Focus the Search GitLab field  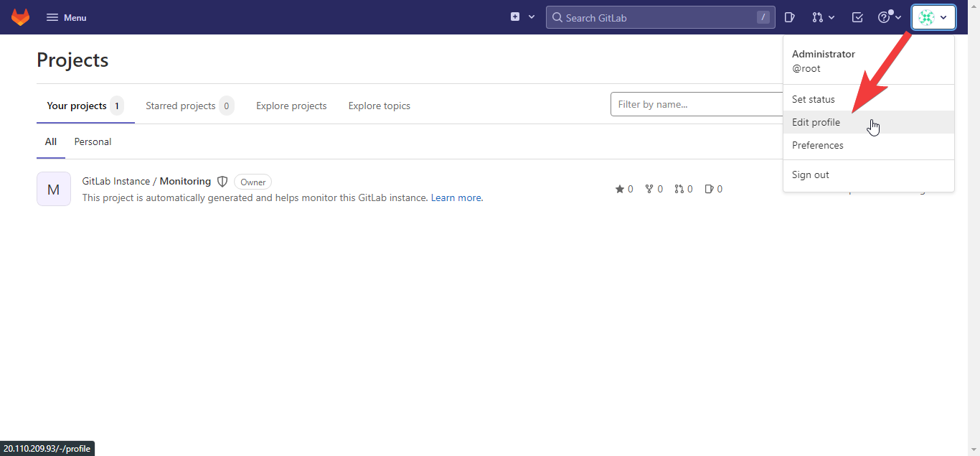tap(660, 17)
